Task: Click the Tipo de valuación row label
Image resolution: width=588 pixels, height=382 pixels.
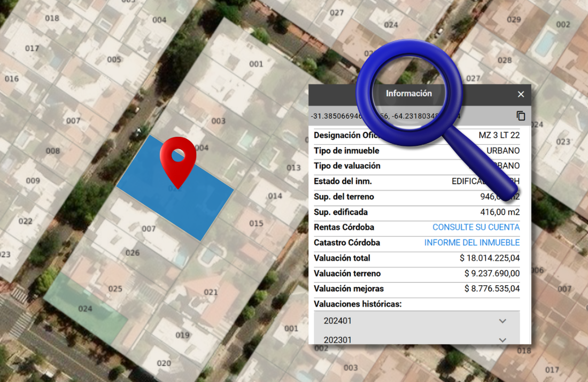Action: 347,166
